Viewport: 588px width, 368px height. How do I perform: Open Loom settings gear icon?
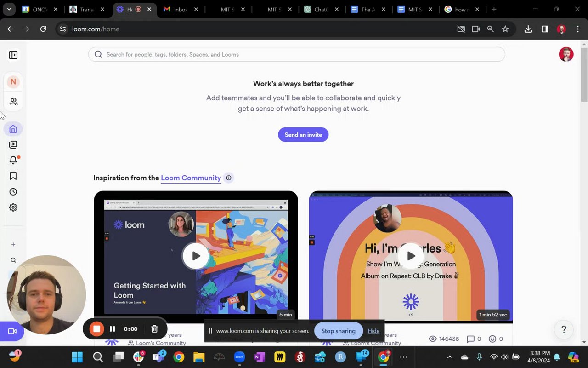pyautogui.click(x=13, y=207)
